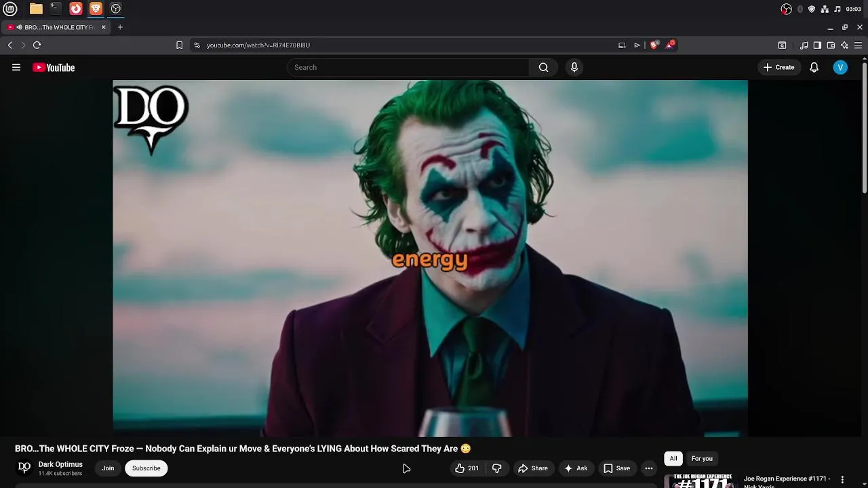The height and width of the screenshot is (488, 868).
Task: Expand the YouTube guide menu
Action: [x=16, y=67]
